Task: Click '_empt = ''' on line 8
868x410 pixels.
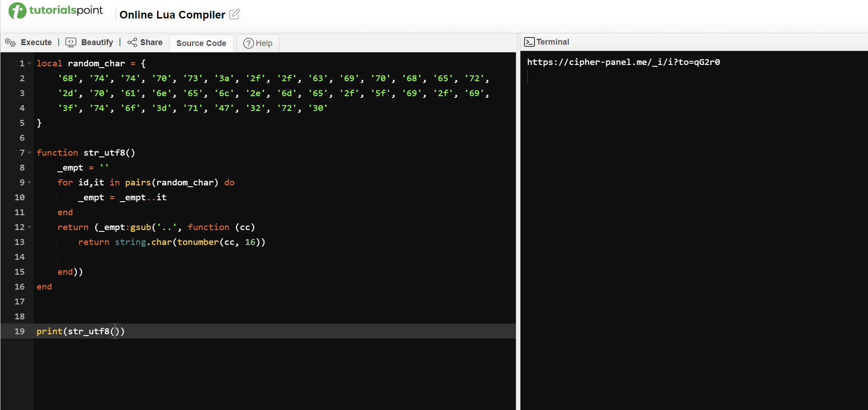Action: click(83, 168)
